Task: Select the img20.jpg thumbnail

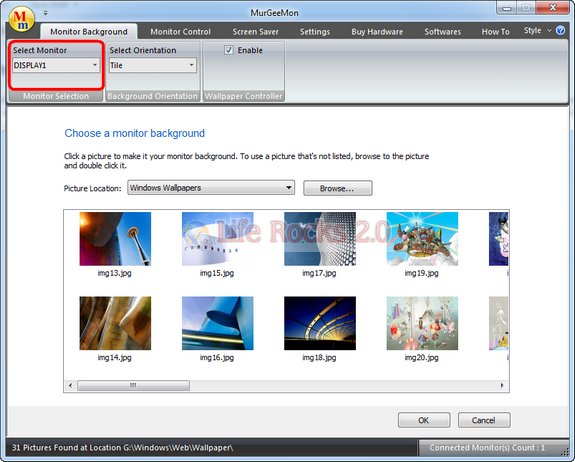Action: tap(422, 323)
